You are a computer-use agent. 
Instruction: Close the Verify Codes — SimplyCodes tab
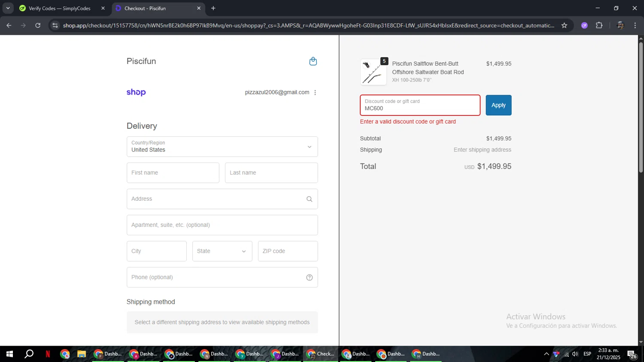pos(103,8)
